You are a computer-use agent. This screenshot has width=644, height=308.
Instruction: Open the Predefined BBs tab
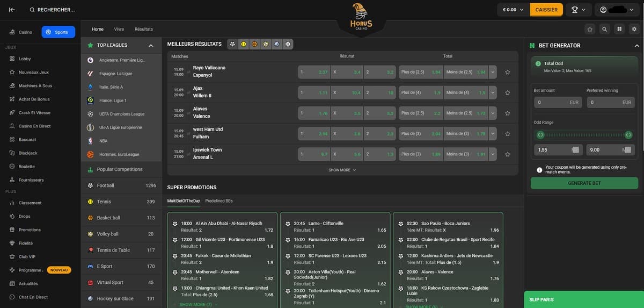[219, 201]
